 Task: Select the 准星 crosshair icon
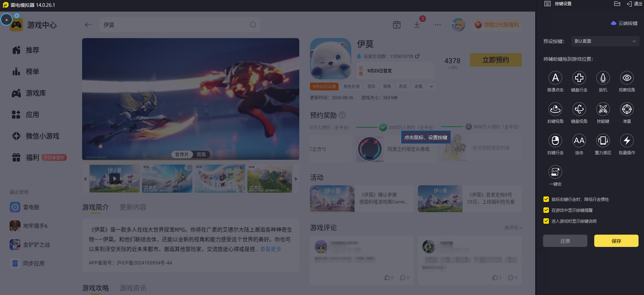627,109
